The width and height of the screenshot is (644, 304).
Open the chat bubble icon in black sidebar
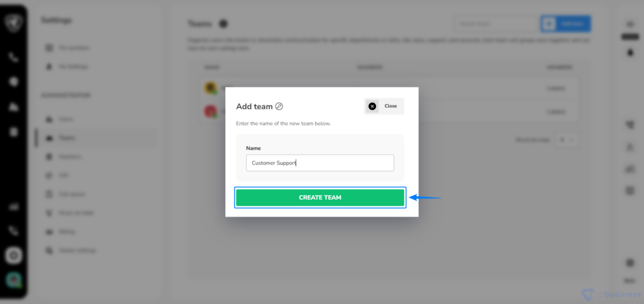coord(14,82)
